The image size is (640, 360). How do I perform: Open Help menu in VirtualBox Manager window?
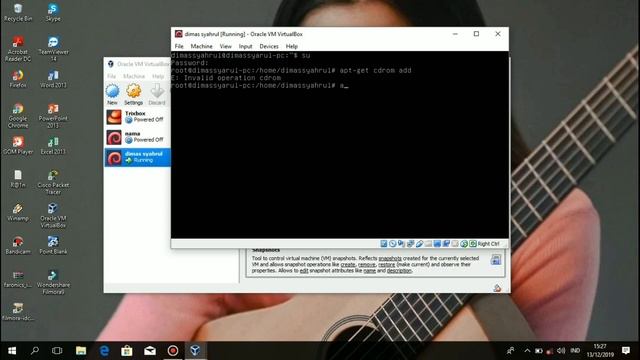click(158, 76)
